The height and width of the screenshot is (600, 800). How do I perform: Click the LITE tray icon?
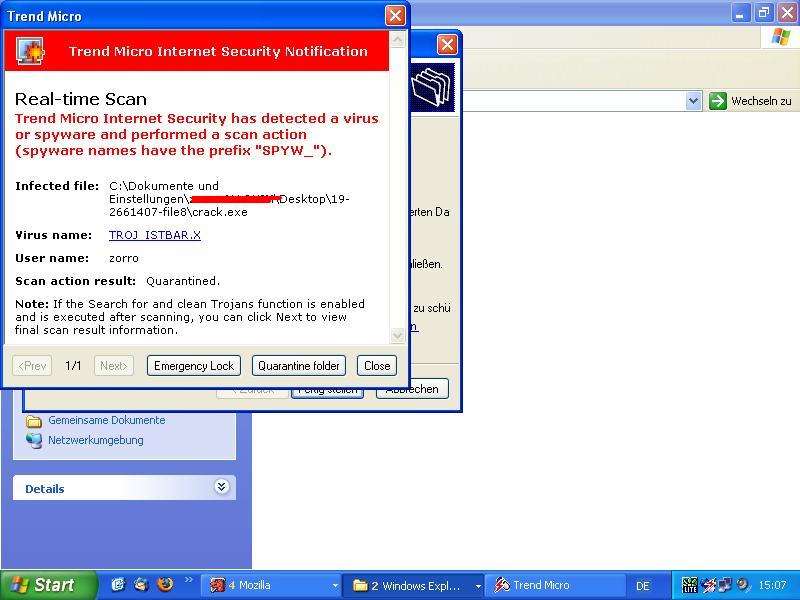(689, 585)
